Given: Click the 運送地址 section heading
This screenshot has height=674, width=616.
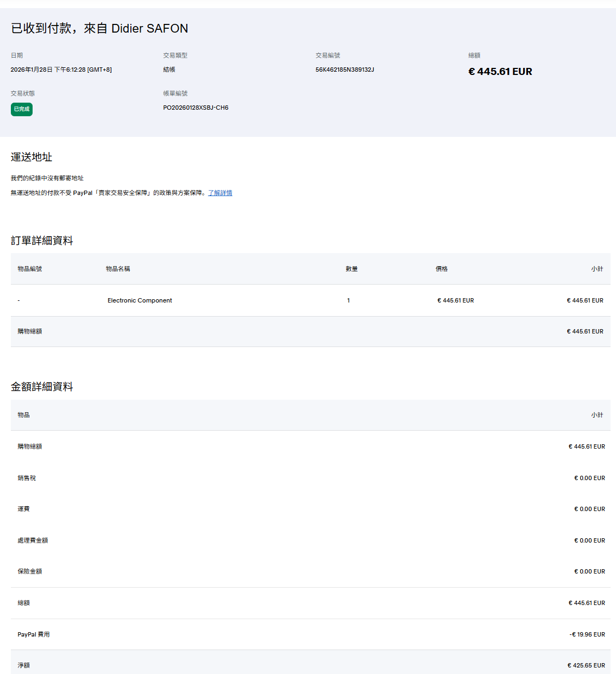Looking at the screenshot, I should (x=32, y=157).
